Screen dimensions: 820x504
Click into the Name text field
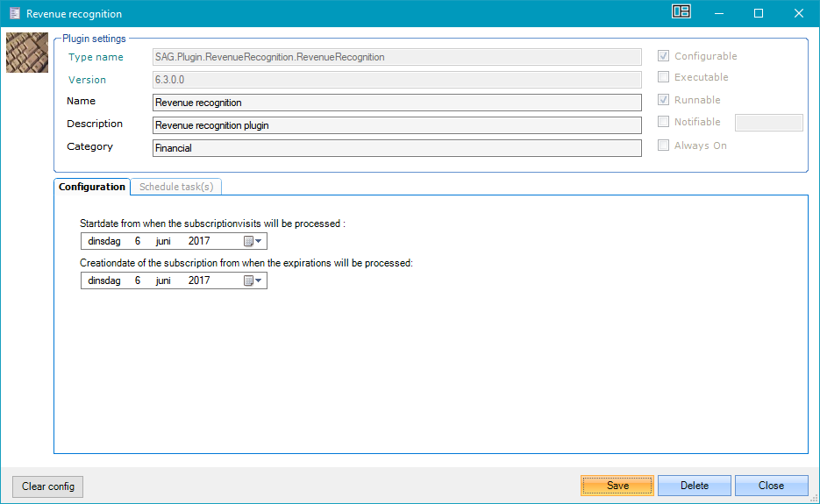396,103
